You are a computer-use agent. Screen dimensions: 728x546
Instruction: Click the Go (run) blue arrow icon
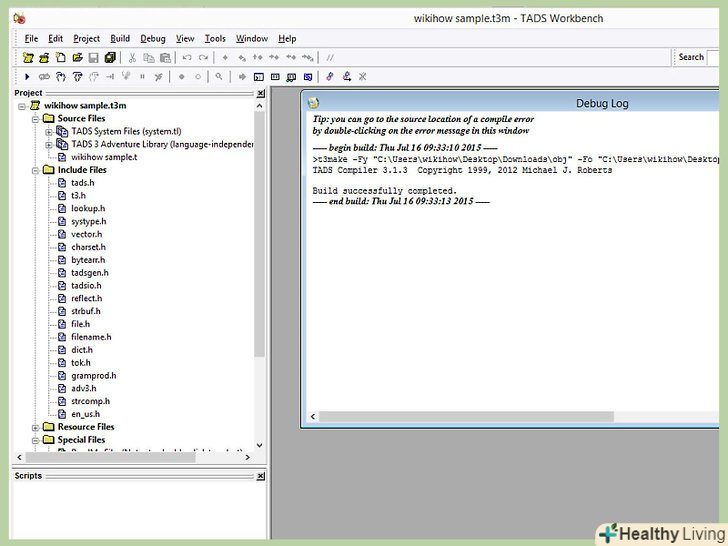27,77
